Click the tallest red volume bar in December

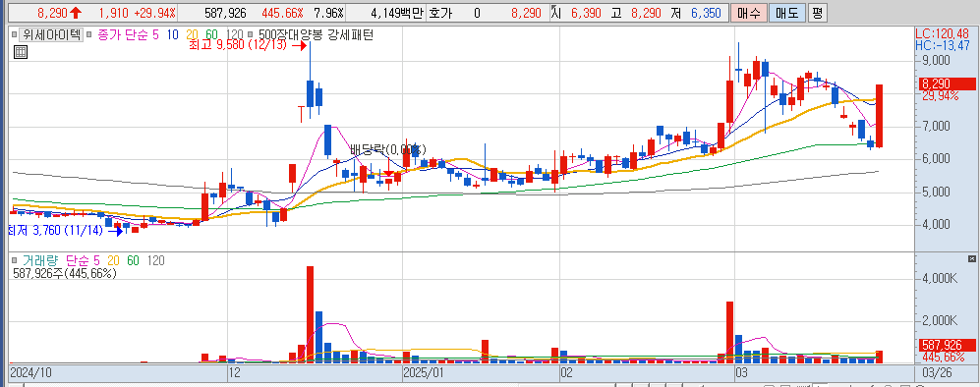point(310,314)
